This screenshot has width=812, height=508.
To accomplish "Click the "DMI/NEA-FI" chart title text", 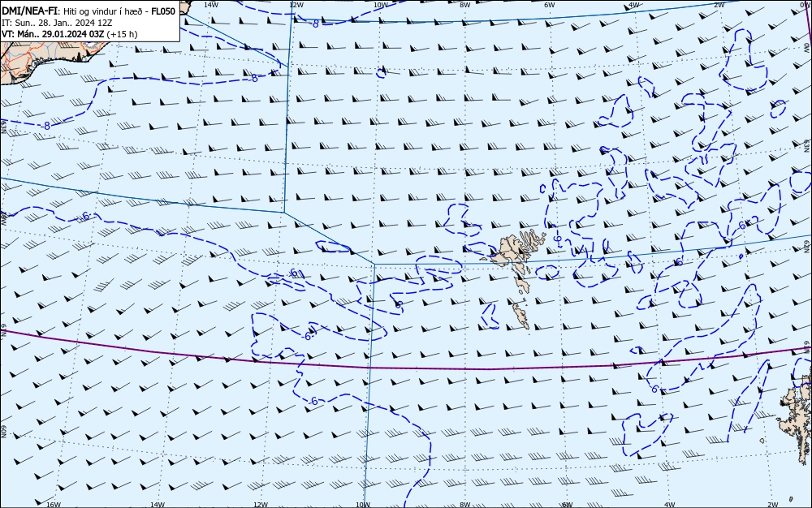I will (29, 11).
